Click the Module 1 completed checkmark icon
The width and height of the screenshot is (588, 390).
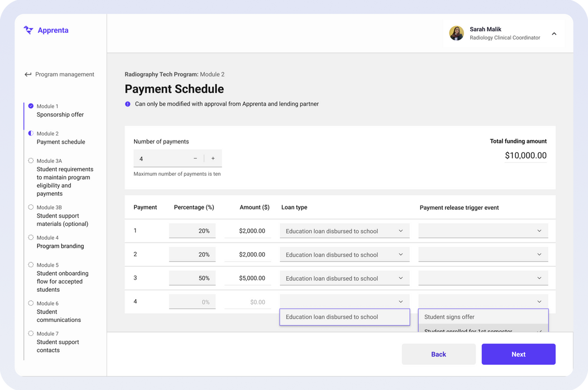31,106
